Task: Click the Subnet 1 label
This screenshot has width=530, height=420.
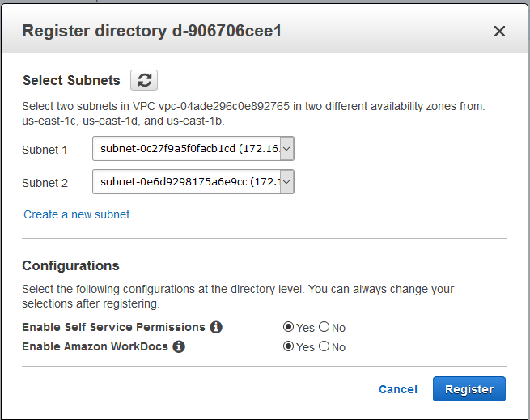Action: (45, 150)
